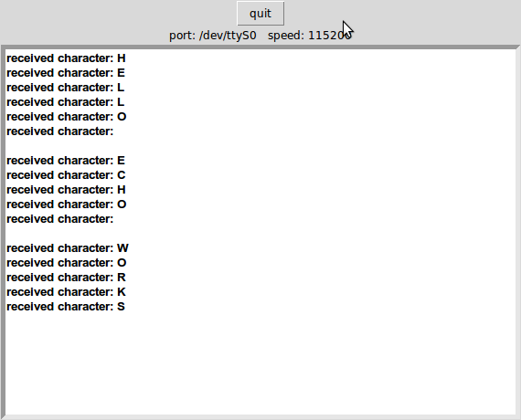521x420 pixels.
Task: Click the 'received character: O' line below W
Action: [x=67, y=263]
